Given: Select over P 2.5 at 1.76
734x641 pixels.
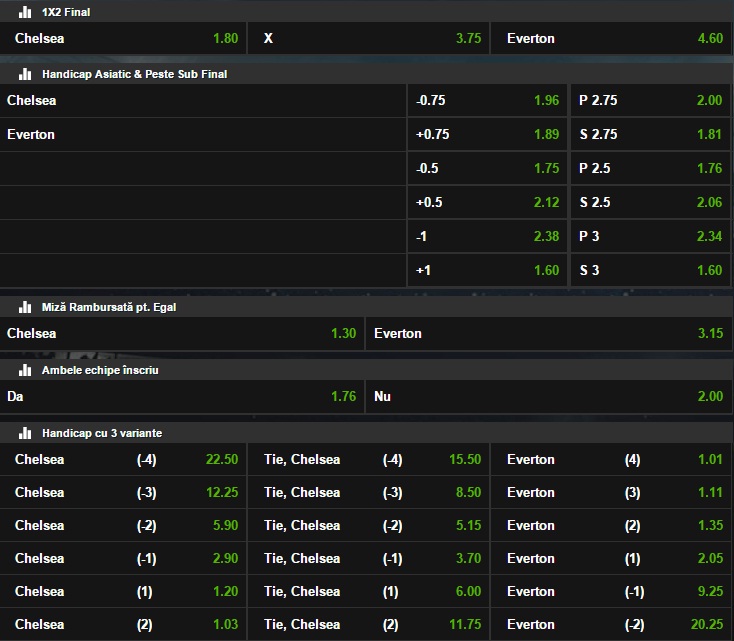Looking at the screenshot, I should (x=650, y=168).
